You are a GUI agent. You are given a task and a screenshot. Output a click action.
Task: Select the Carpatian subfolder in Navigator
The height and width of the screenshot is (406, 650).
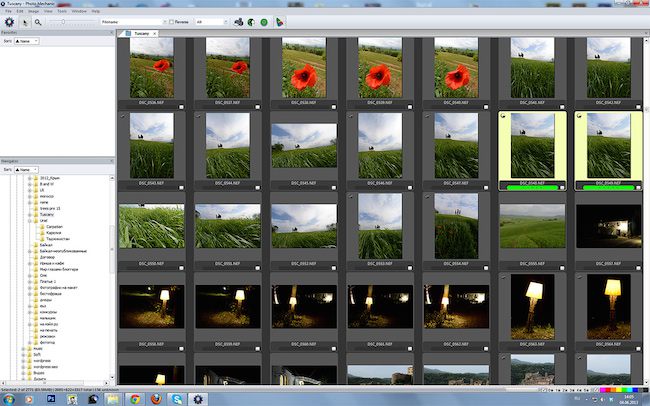[54, 227]
